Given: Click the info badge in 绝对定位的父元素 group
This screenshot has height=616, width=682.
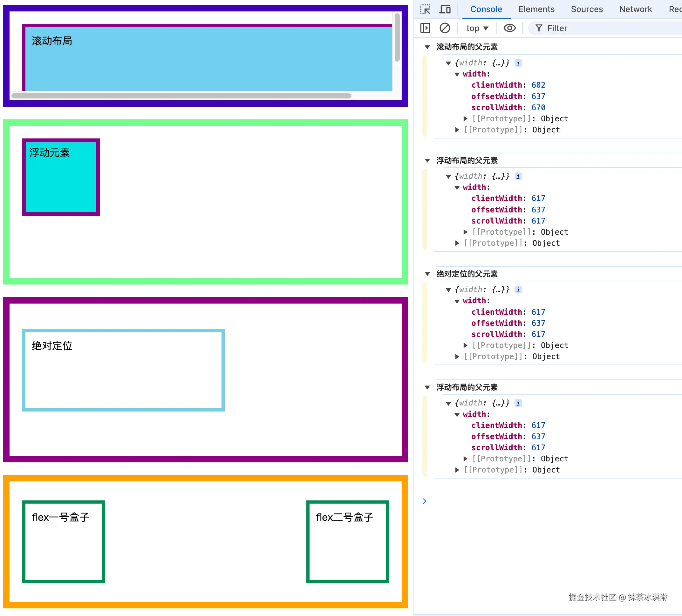Looking at the screenshot, I should [518, 290].
